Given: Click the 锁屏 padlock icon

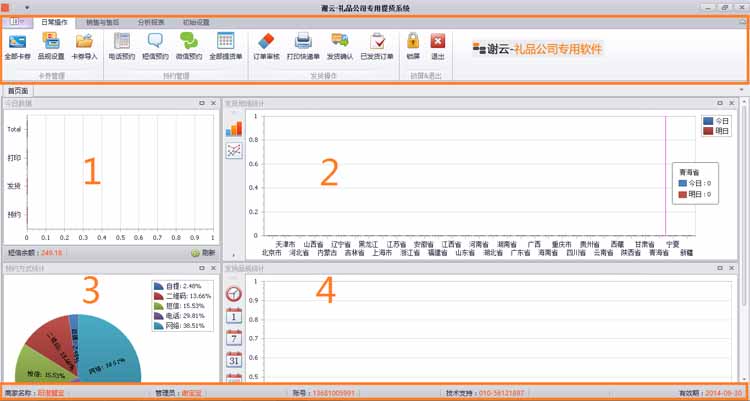Looking at the screenshot, I should [413, 47].
